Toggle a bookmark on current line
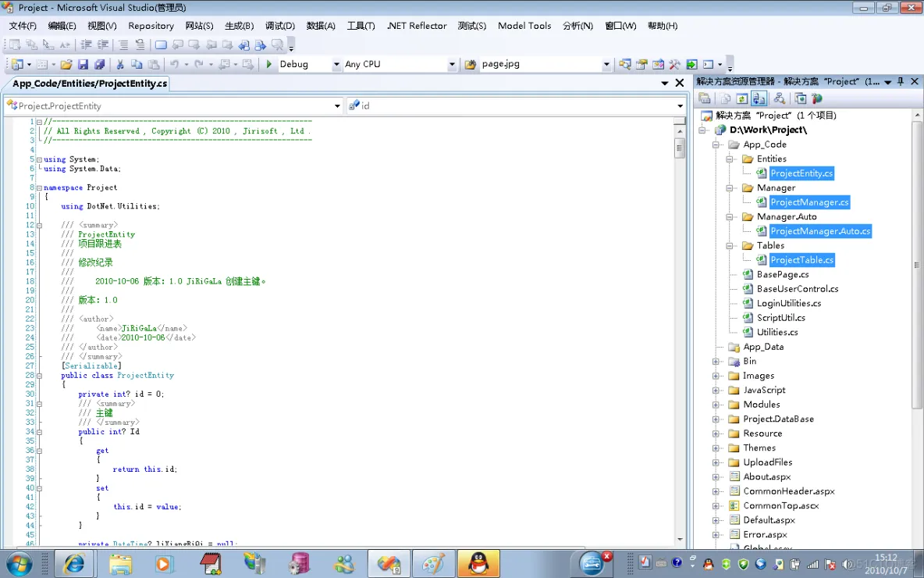 coord(161,45)
